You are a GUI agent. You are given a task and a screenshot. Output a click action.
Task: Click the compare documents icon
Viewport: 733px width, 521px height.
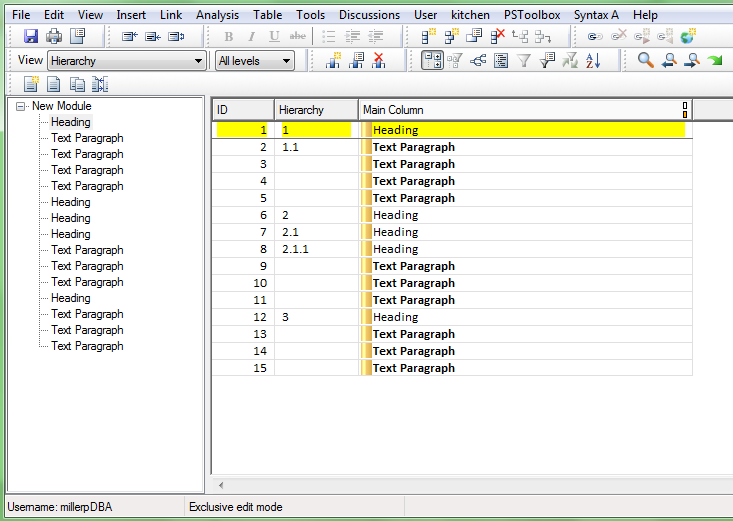click(x=100, y=84)
